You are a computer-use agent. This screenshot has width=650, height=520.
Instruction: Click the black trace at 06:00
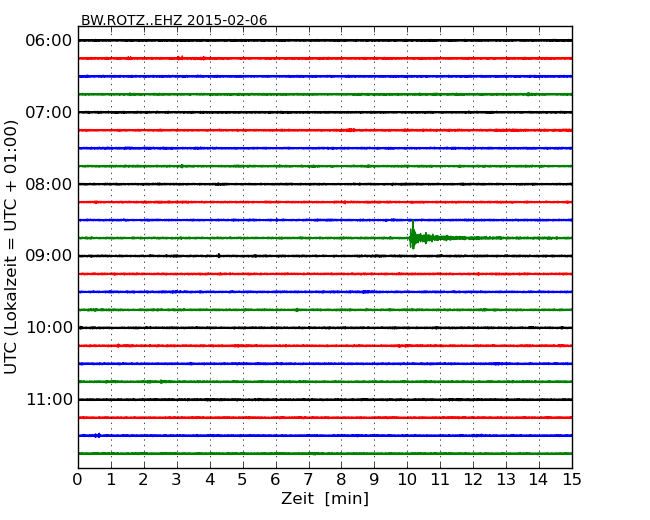(325, 41)
